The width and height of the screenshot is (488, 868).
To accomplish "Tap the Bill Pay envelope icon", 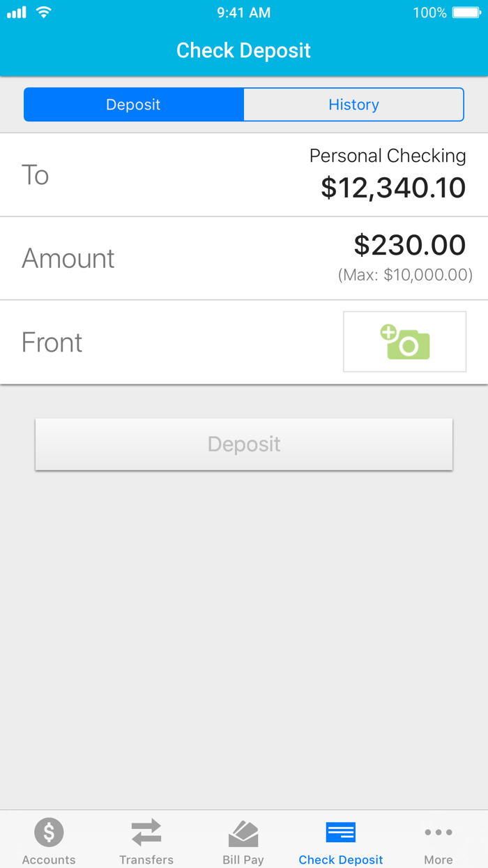I will tap(243, 832).
